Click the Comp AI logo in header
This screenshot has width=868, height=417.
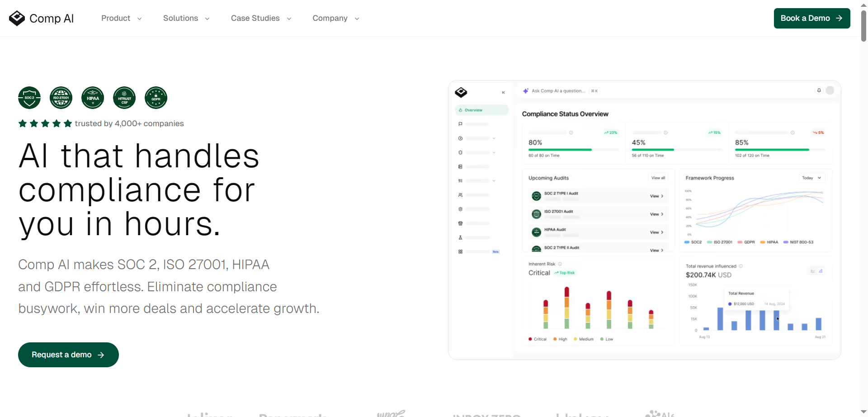point(41,18)
